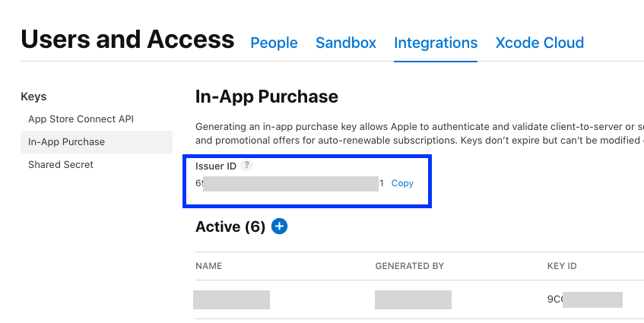This screenshot has width=644, height=323.
Task: Select the Integrations tab
Action: 436,43
